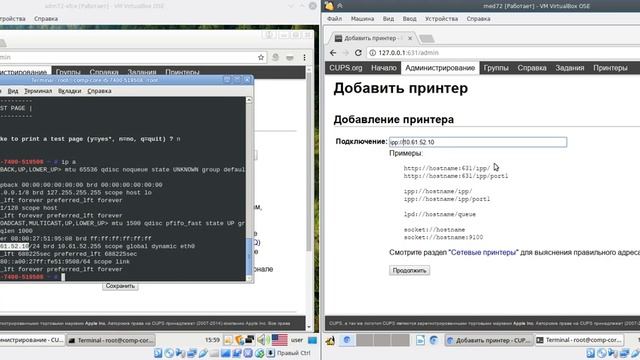Open Справка menu in Terminal window

coord(99,91)
